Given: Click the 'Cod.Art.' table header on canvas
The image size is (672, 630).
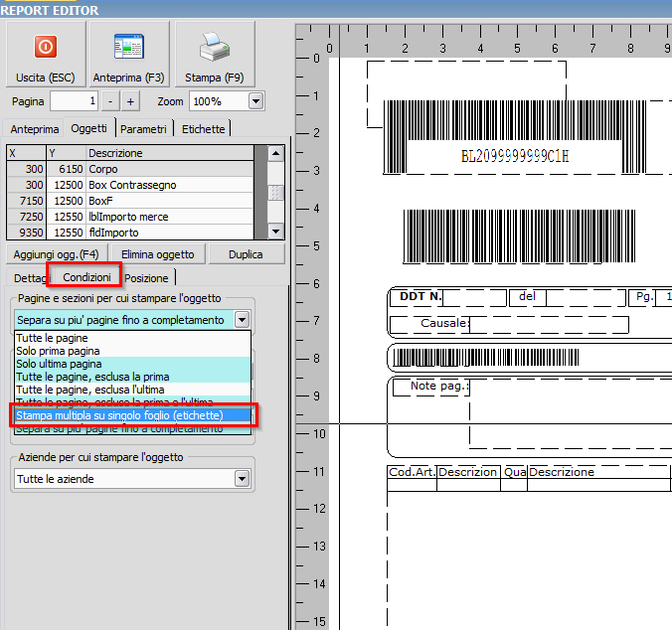Looking at the screenshot, I should coord(412,472).
